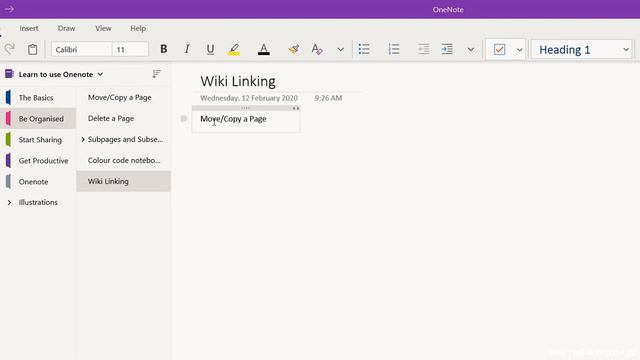Select Get Productive section
This screenshot has width=640, height=360.
[x=38, y=161]
